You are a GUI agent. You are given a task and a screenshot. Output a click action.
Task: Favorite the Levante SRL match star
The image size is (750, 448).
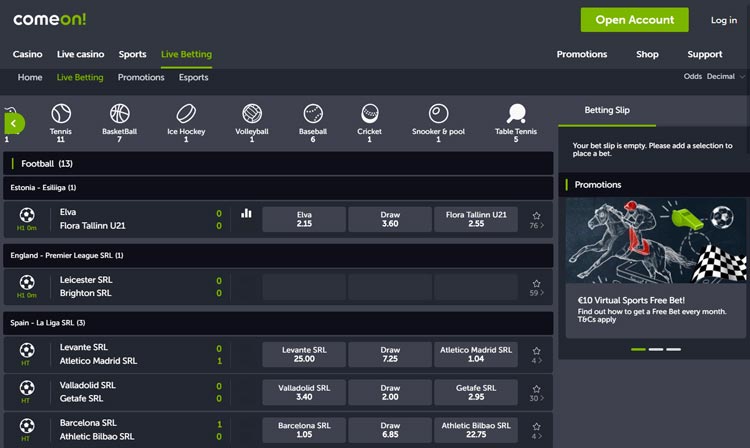click(x=537, y=351)
